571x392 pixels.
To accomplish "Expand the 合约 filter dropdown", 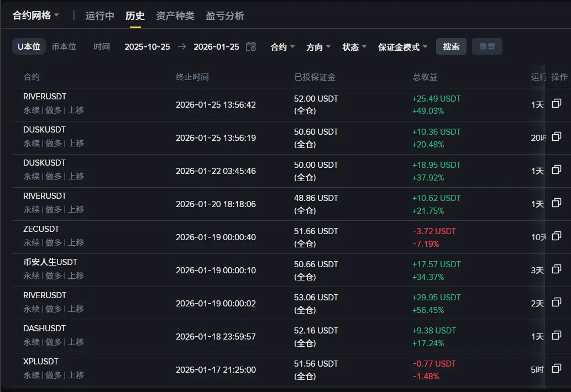I will pyautogui.click(x=282, y=47).
